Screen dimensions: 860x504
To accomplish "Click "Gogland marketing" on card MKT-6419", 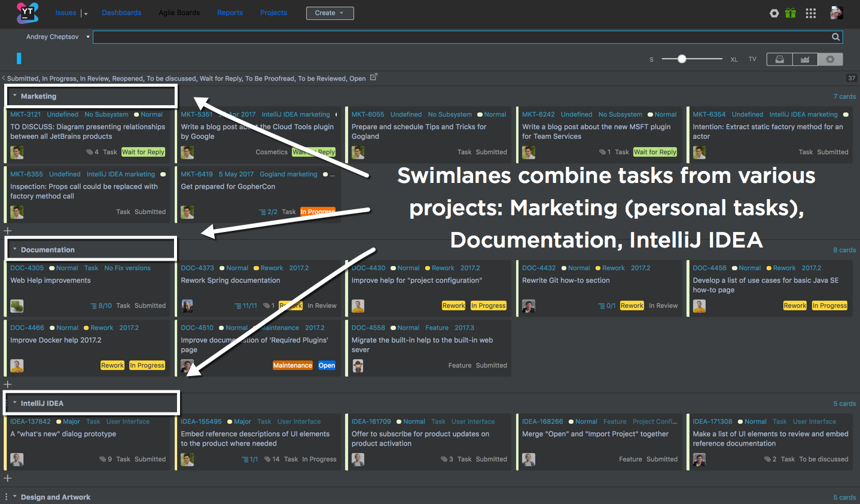I will [289, 175].
